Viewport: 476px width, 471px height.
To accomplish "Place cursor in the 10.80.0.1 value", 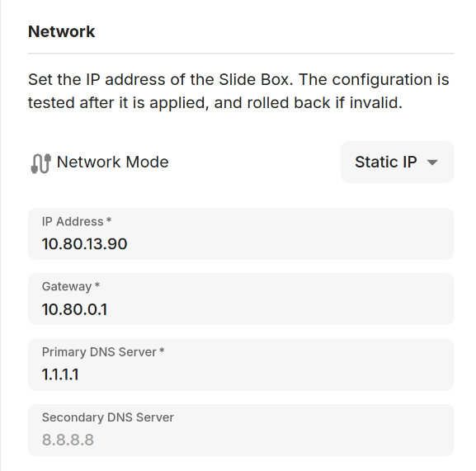I will click(75, 309).
